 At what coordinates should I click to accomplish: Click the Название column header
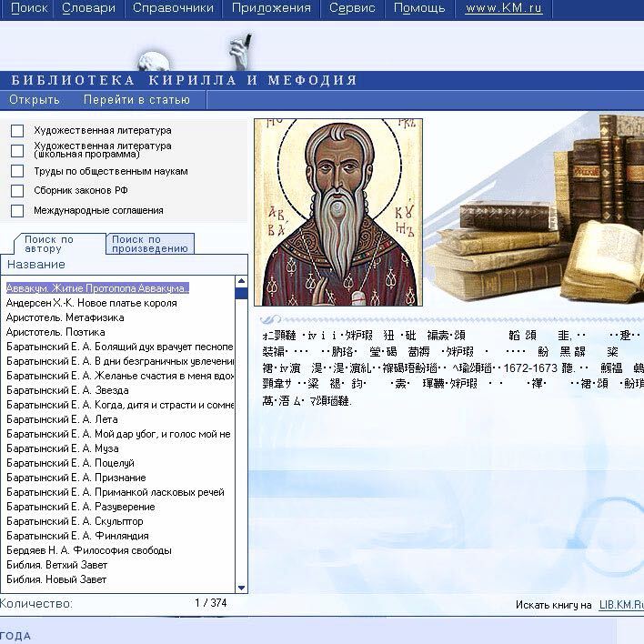pos(36,265)
